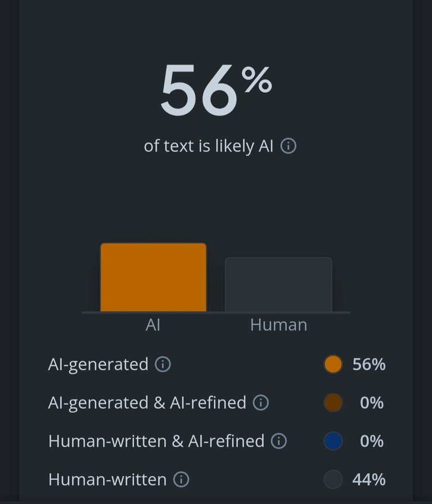This screenshot has width=432, height=504.
Task: Click info icon next to AI-generated
Action: click(x=163, y=364)
